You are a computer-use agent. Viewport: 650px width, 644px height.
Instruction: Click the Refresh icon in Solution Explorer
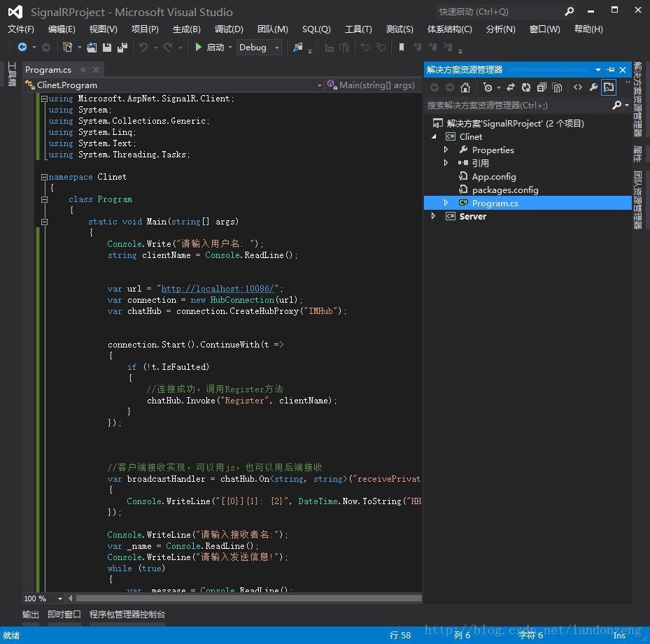coord(526,87)
